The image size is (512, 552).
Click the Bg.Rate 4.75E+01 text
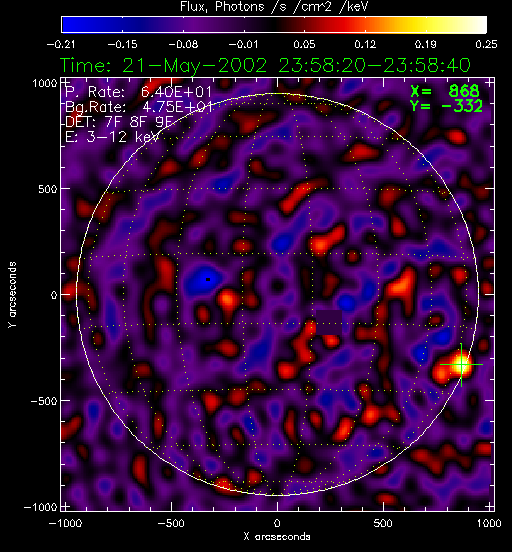[139, 107]
